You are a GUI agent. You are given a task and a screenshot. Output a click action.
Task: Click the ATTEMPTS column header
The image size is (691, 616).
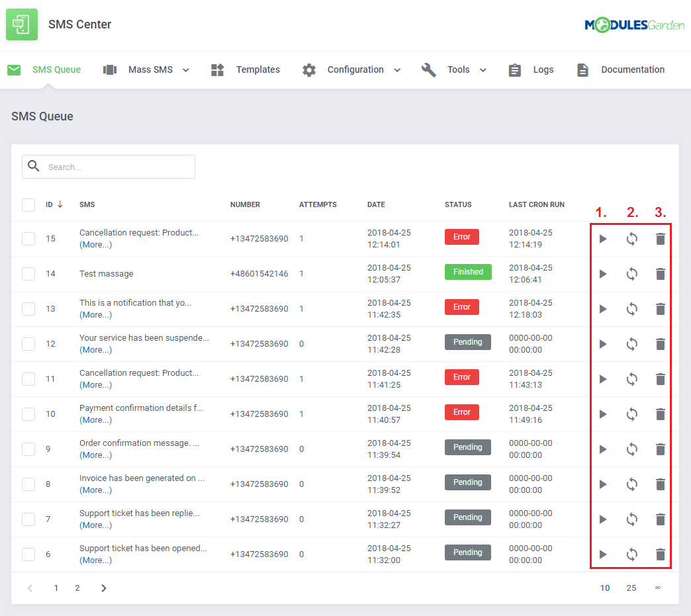318,204
